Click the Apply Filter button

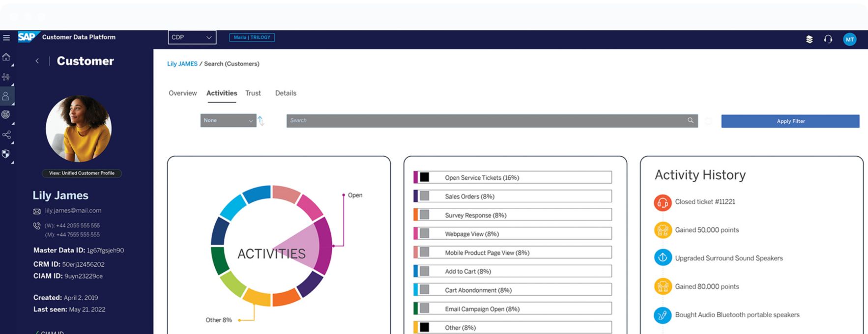coord(790,121)
